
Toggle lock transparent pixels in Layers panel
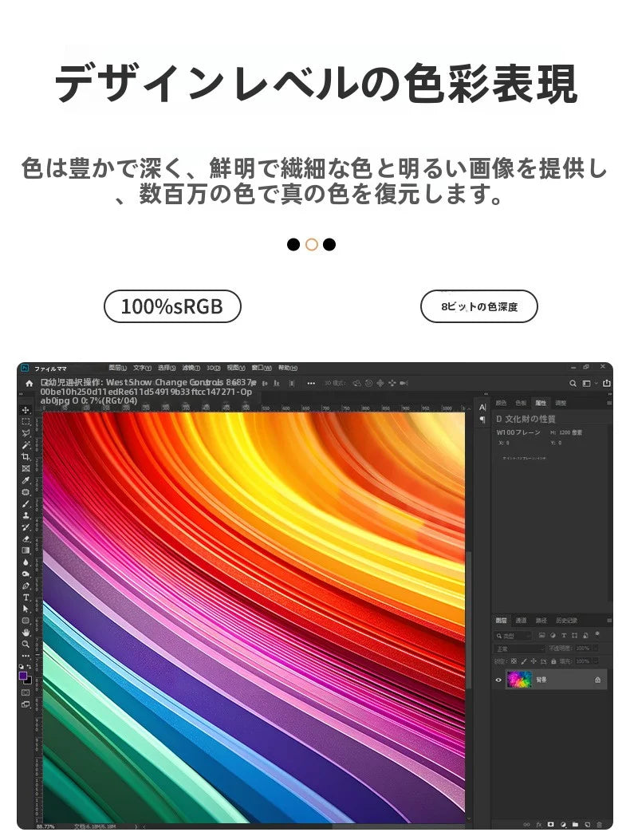click(x=513, y=661)
